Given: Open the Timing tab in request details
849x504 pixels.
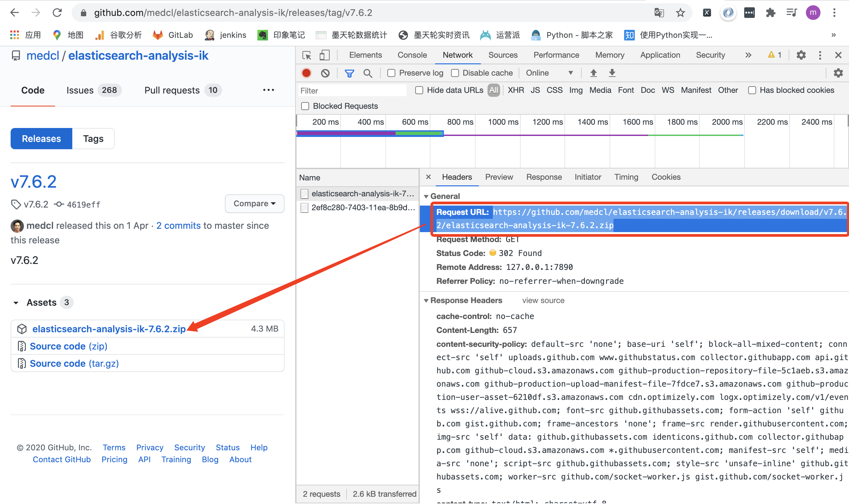Looking at the screenshot, I should (x=626, y=177).
